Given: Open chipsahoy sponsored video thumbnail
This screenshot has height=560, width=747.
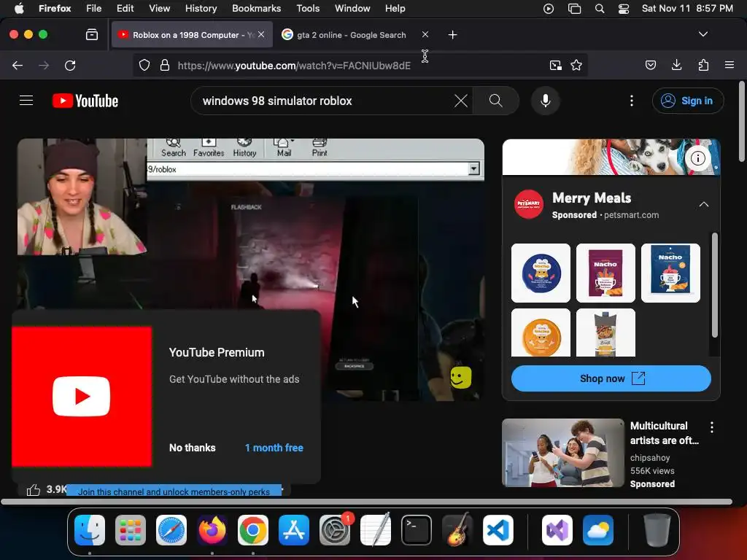Looking at the screenshot, I should pos(563,453).
